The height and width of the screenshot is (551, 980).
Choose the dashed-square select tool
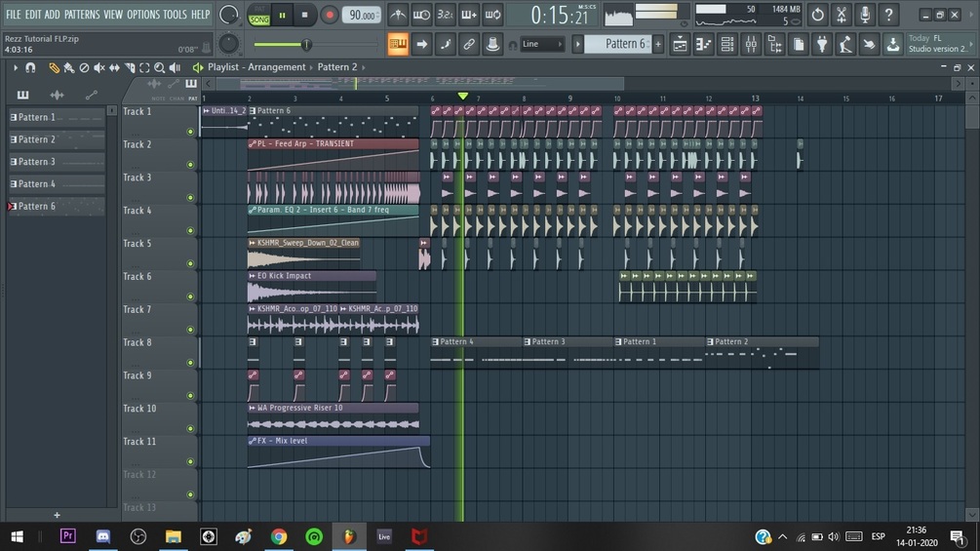click(x=144, y=67)
